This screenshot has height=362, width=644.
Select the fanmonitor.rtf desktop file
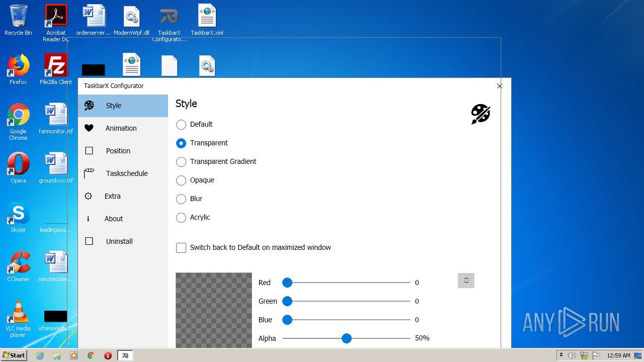pos(56,119)
